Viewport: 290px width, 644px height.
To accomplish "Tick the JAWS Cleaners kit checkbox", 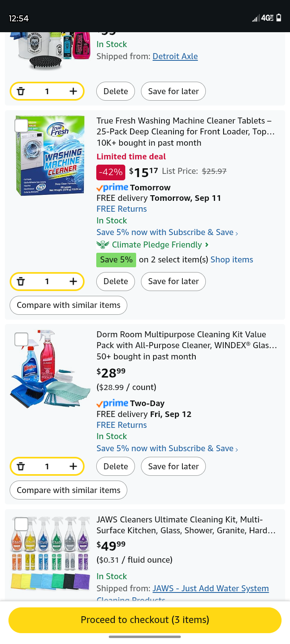I will (21, 524).
